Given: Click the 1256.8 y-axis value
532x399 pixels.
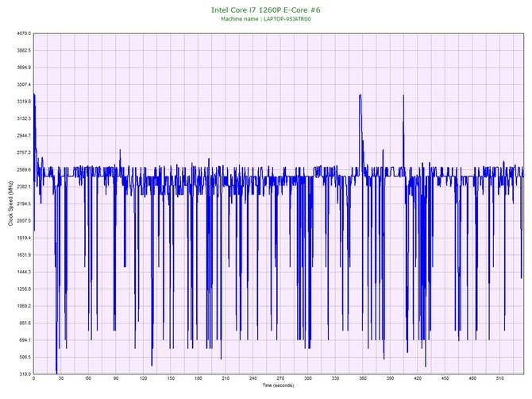Looking at the screenshot, I should tap(24, 289).
